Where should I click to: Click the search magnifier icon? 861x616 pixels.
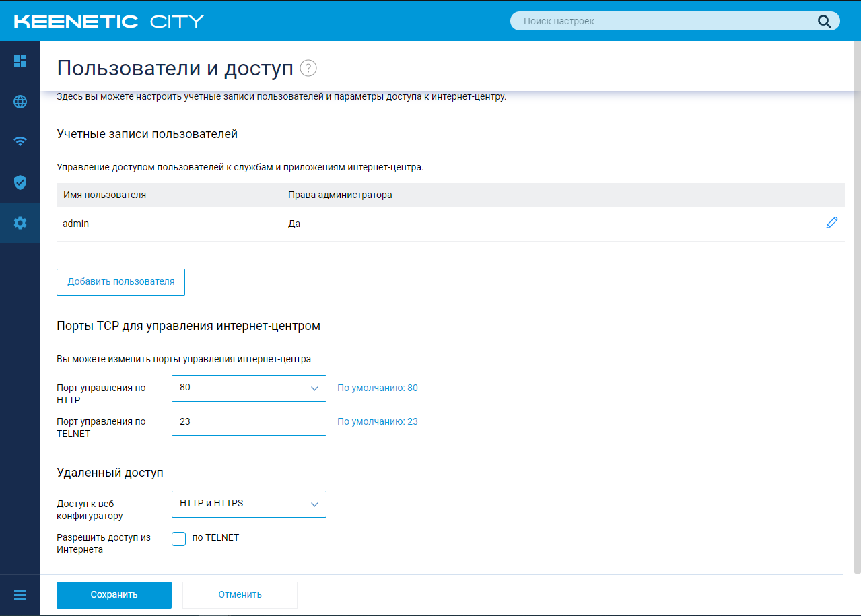point(825,21)
